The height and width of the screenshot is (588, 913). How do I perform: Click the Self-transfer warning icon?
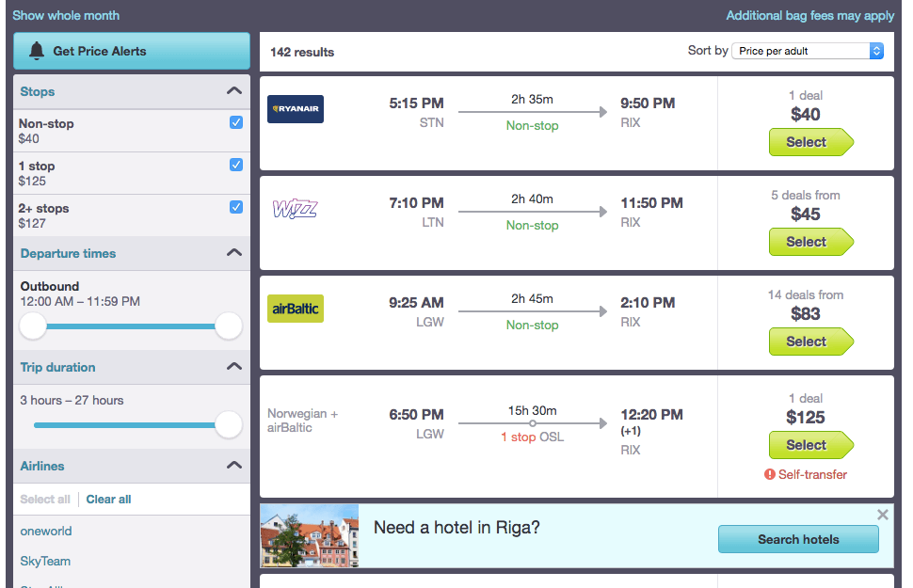(x=770, y=474)
